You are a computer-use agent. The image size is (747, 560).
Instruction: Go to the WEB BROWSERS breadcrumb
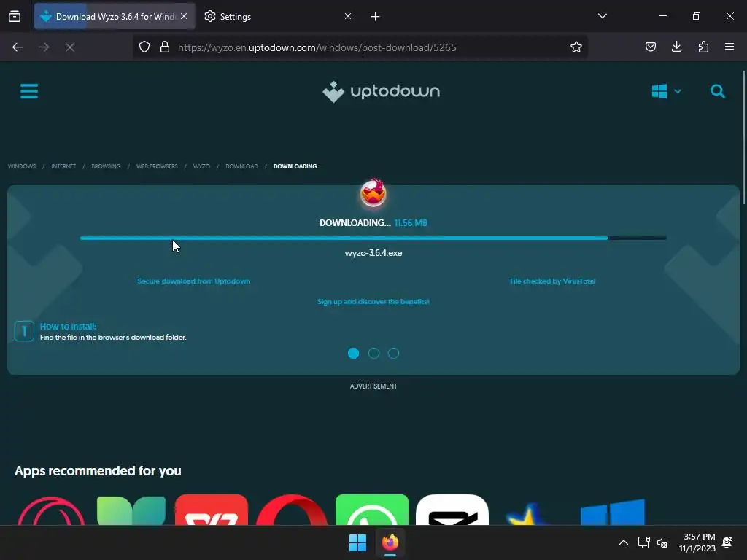157,166
